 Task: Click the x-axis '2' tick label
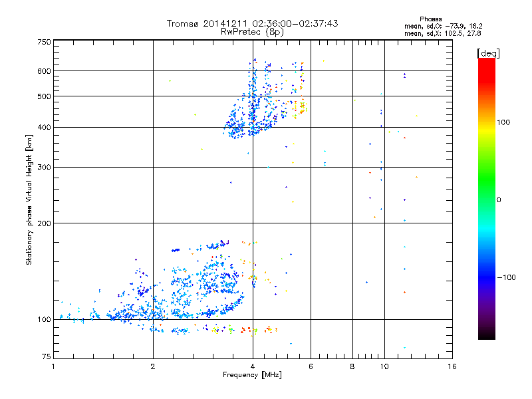pos(153,366)
